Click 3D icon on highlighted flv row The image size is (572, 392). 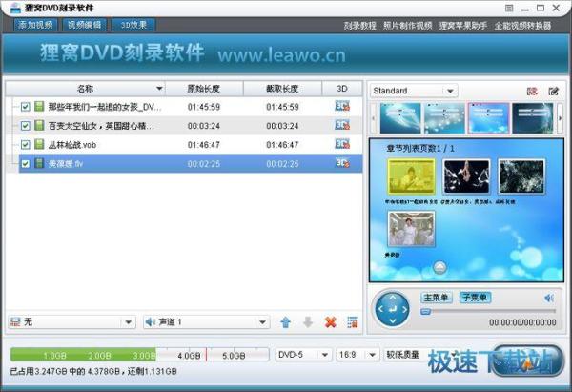342,163
